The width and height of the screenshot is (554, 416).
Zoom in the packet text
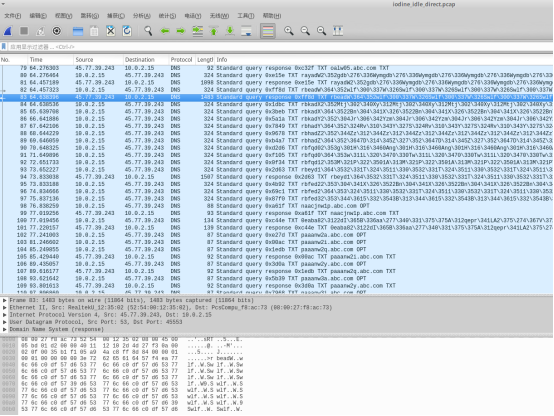pos(289,31)
